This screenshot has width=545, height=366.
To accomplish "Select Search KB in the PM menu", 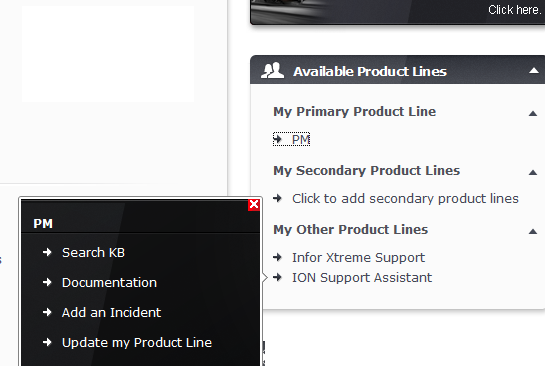I will [x=93, y=252].
